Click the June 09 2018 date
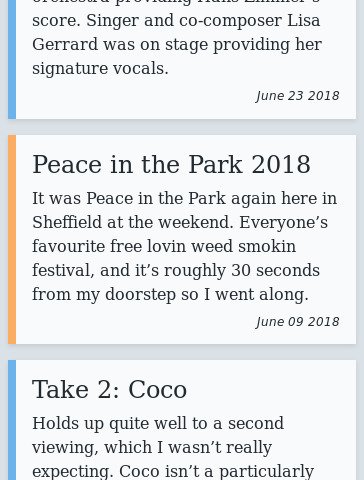The height and width of the screenshot is (480, 364). tap(298, 322)
